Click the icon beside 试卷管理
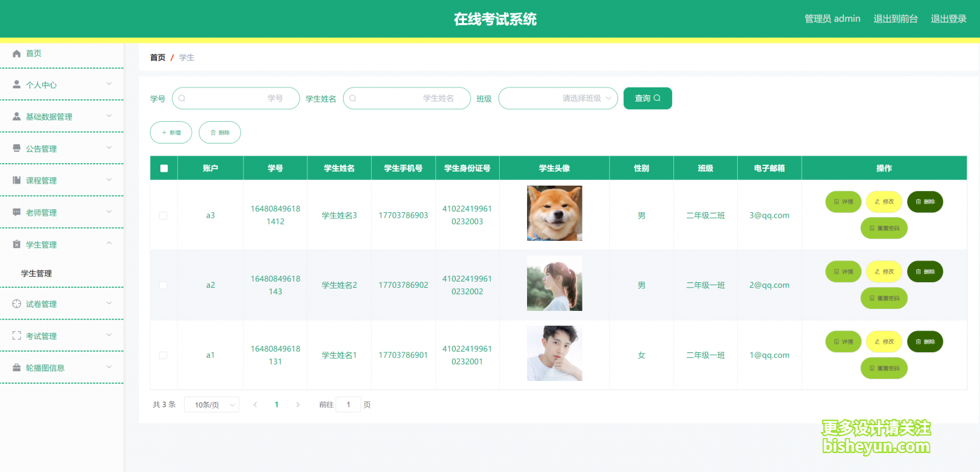980x472 pixels. pyautogui.click(x=17, y=304)
